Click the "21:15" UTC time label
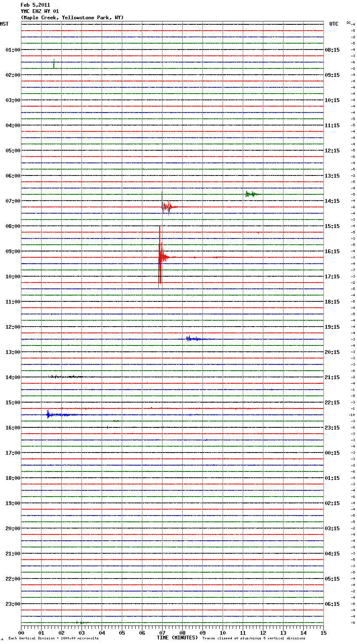Screen dimensions: 357x644 tap(332, 377)
